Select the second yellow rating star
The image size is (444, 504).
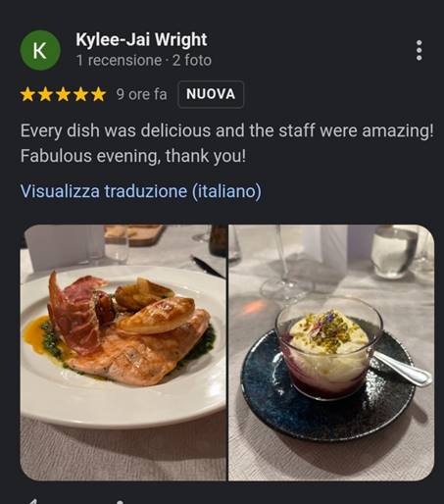point(45,94)
